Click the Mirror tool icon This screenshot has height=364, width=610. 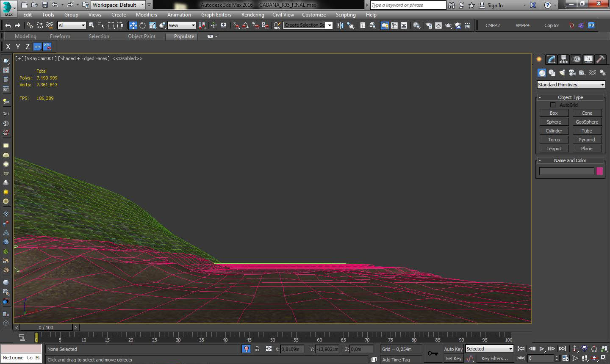click(340, 25)
